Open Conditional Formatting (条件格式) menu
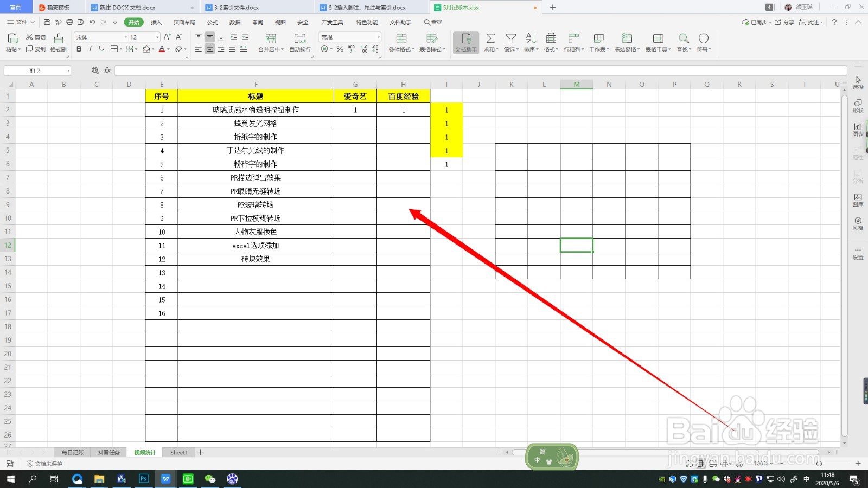The height and width of the screenshot is (488, 868). coord(401,42)
